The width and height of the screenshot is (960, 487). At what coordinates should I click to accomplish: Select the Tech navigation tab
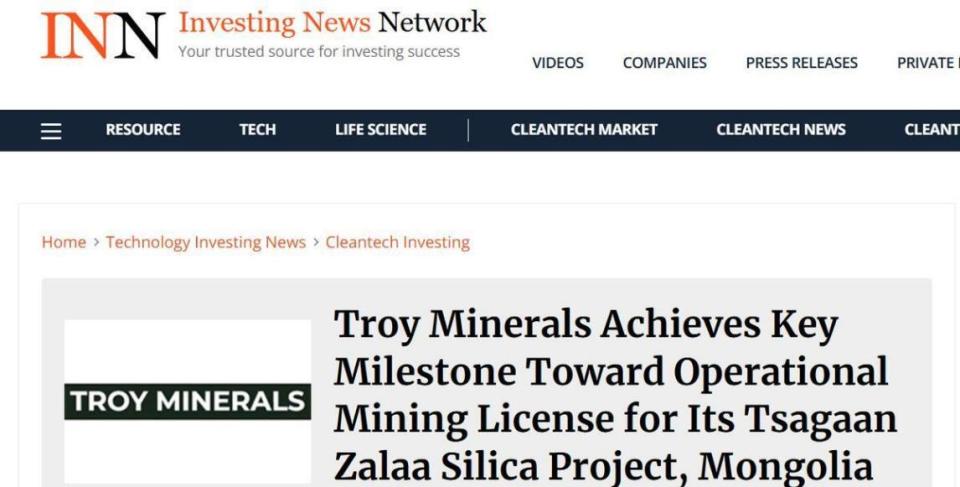point(257,130)
